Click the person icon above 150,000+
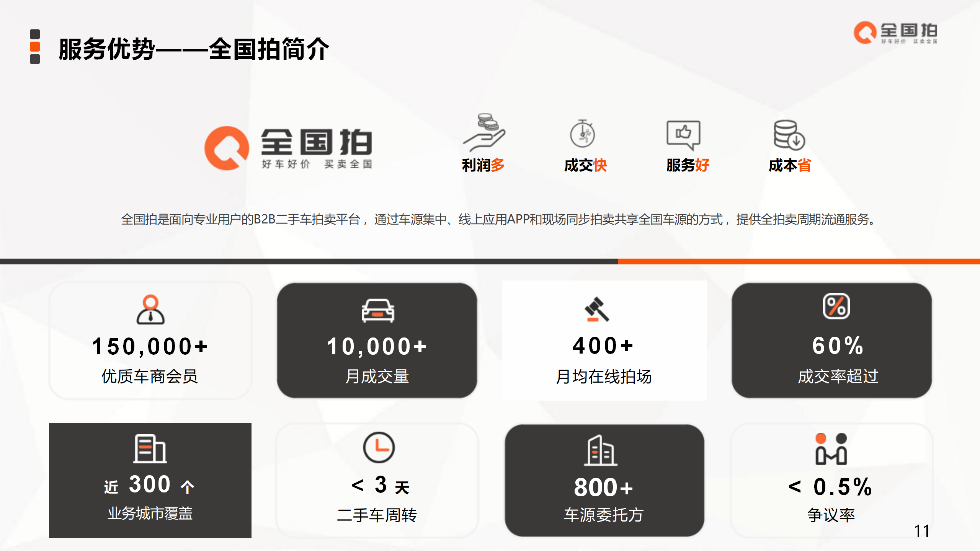 (150, 310)
